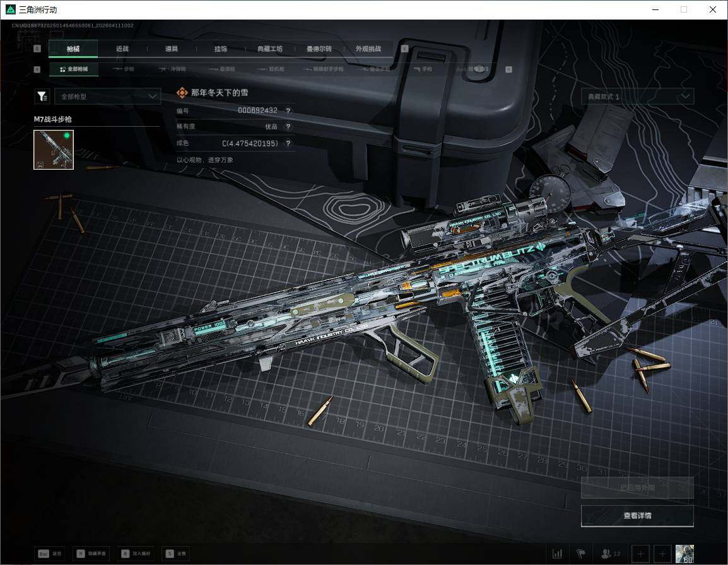Click previous weapon category key icon
The height and width of the screenshot is (565, 728).
tap(38, 69)
